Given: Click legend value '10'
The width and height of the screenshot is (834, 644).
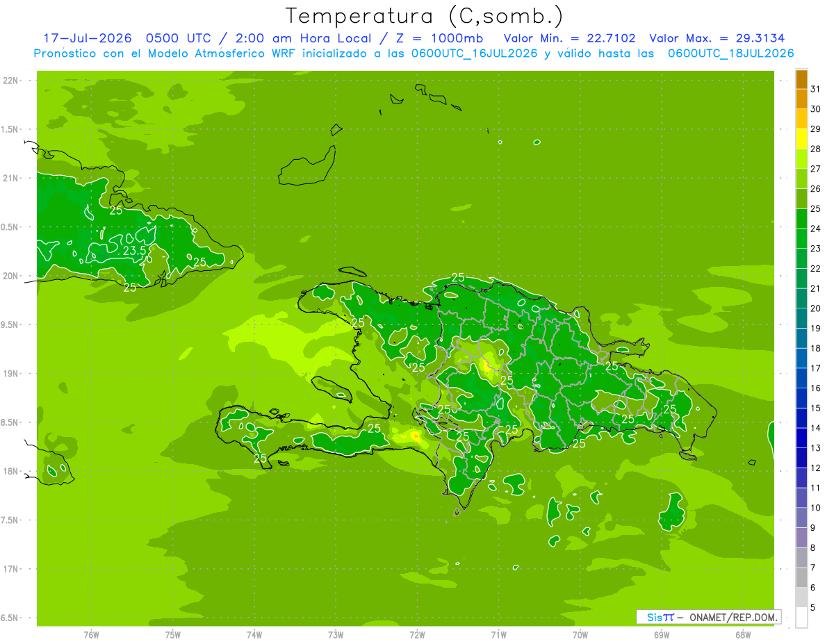Looking at the screenshot, I should pyautogui.click(x=816, y=508).
